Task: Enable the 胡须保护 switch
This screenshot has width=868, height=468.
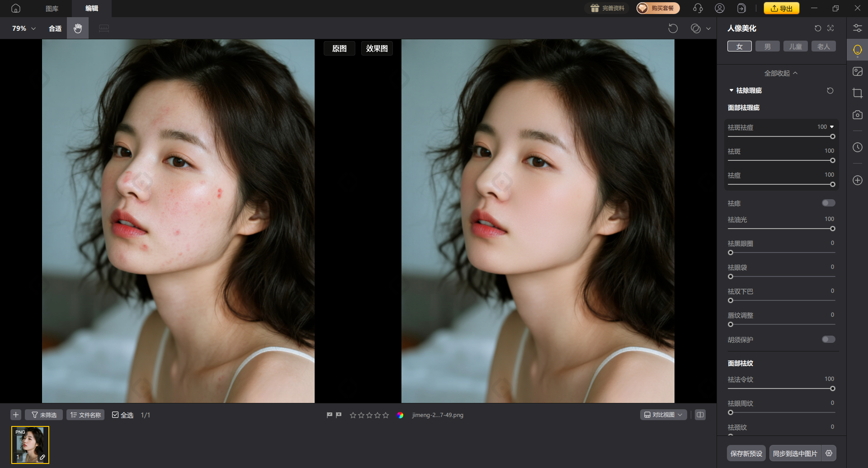Action: [828, 340]
